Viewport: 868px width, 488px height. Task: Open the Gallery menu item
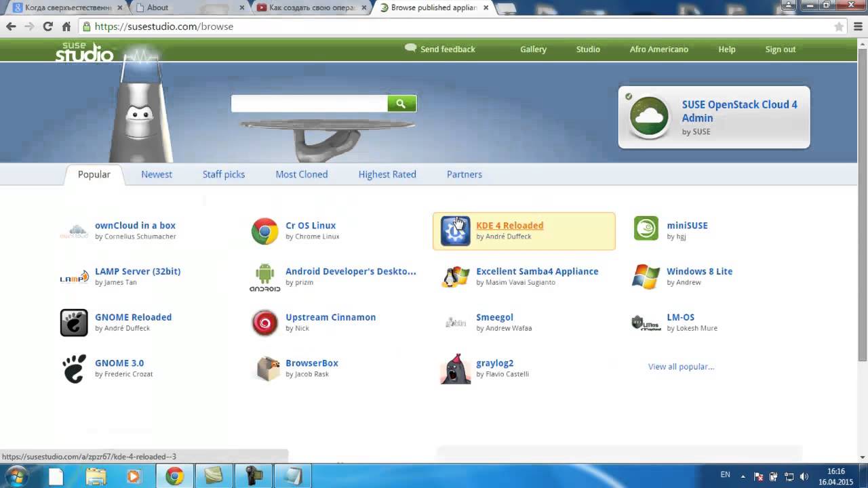[533, 49]
